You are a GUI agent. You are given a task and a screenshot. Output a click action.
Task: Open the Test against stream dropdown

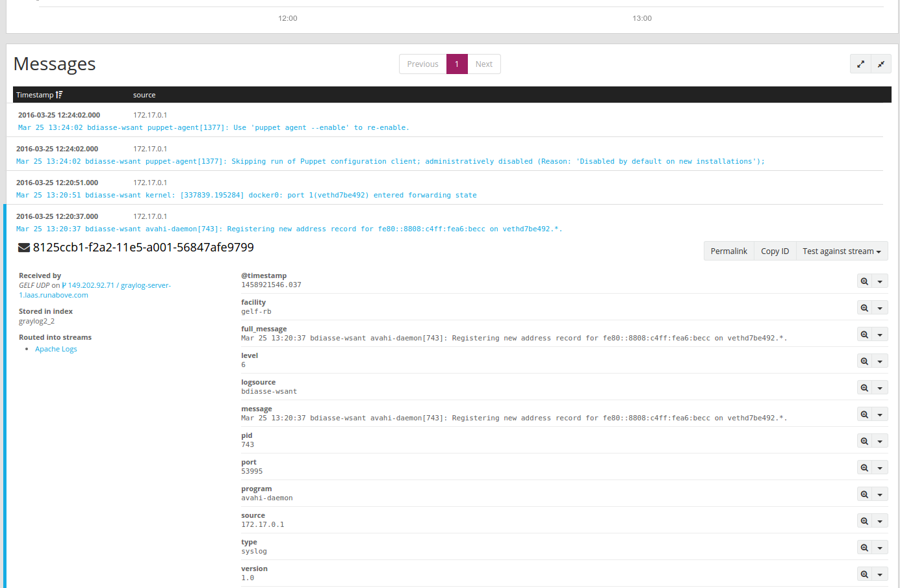coord(842,251)
